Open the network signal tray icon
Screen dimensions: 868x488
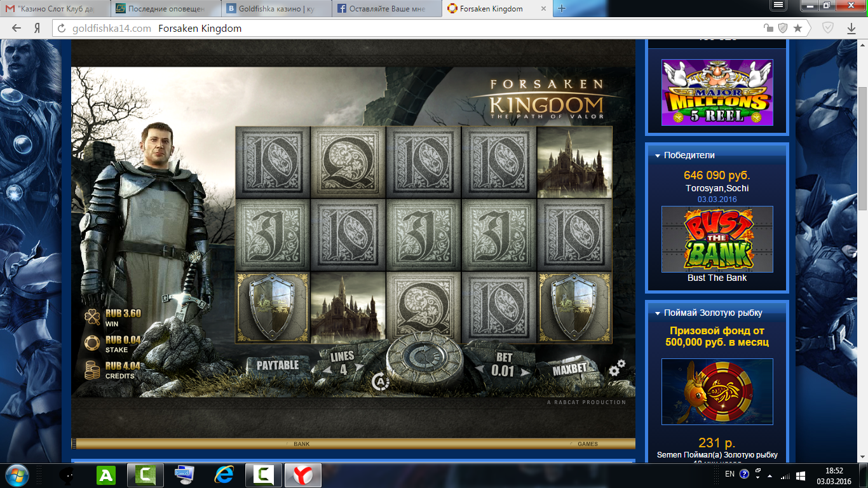[x=785, y=475]
